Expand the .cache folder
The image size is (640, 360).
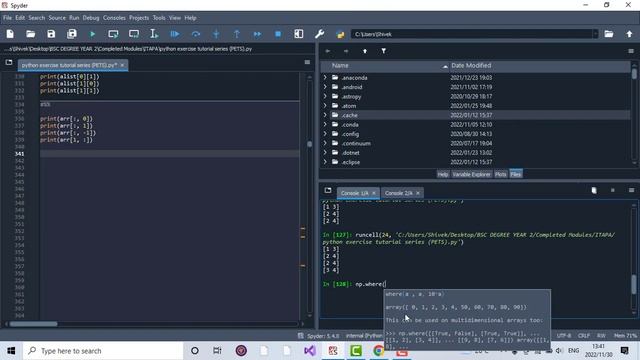pyautogui.click(x=325, y=115)
